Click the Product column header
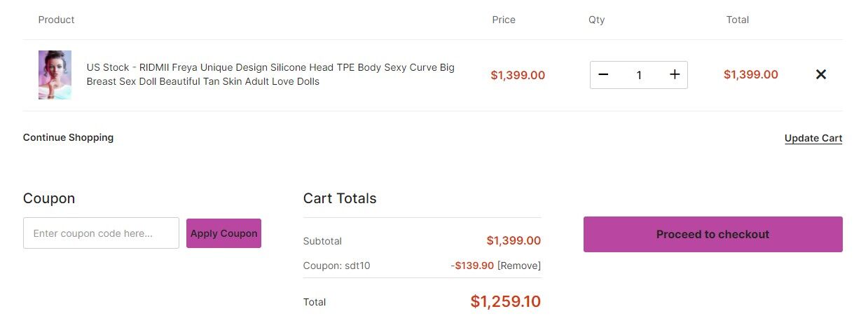 (56, 20)
